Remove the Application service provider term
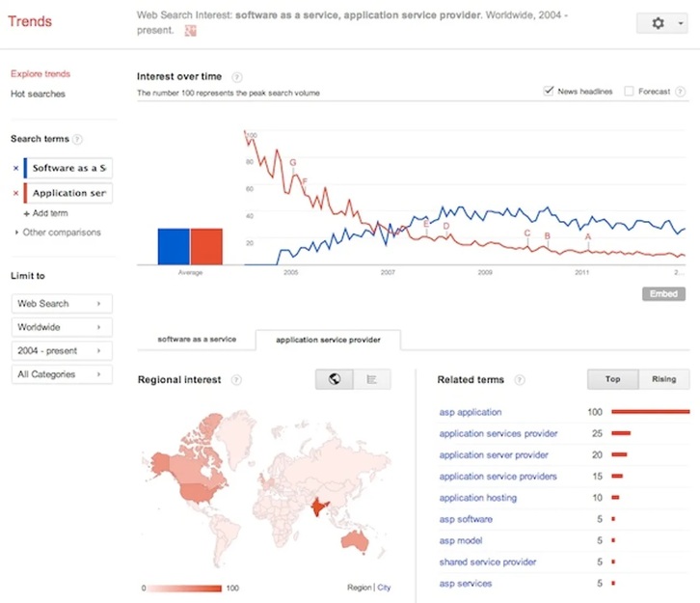Viewport: 700px width, 603px height. (15, 193)
